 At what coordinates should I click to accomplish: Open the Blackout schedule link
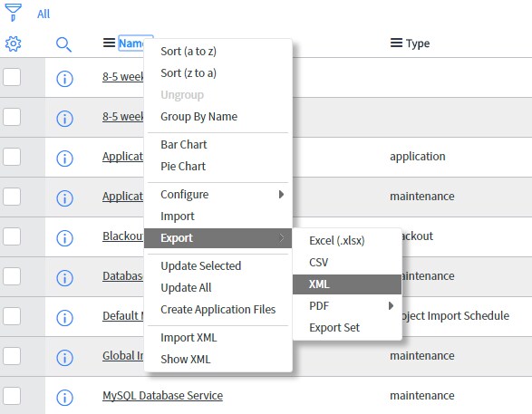coord(123,236)
